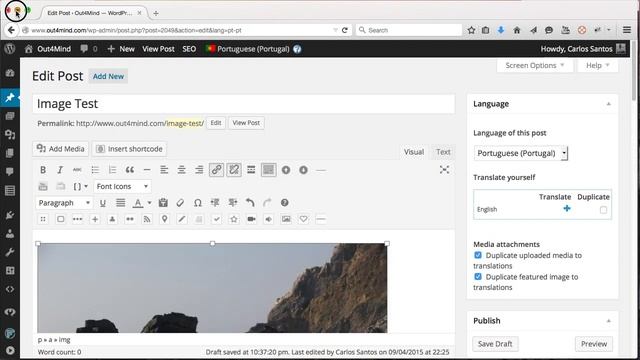Click the Remove link icon
The height and width of the screenshot is (360, 640).
pyautogui.click(x=234, y=170)
